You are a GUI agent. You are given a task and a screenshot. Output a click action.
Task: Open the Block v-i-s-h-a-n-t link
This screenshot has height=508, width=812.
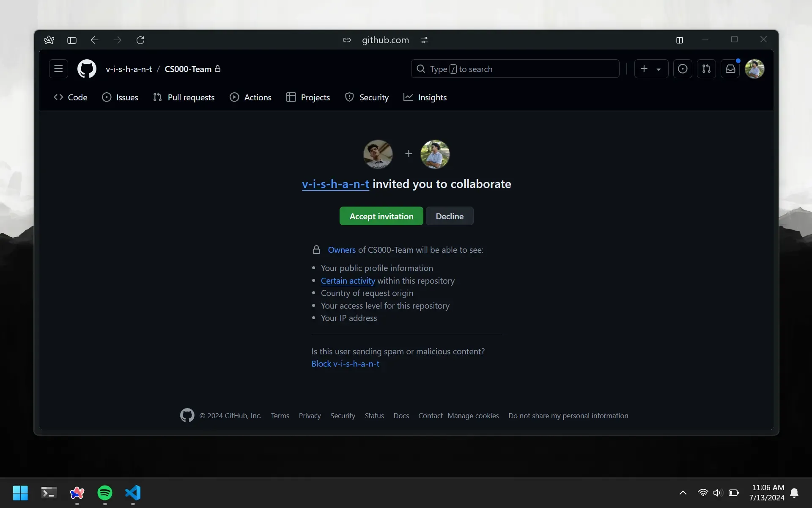point(346,364)
